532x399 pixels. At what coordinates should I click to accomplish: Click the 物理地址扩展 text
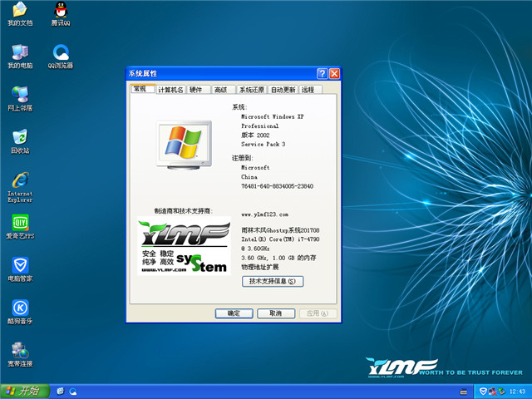260,267
